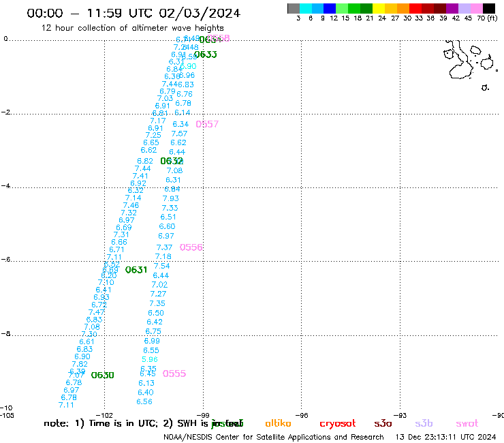Click the wave height value 6.34
The width and height of the screenshot is (504, 443).
(x=180, y=124)
